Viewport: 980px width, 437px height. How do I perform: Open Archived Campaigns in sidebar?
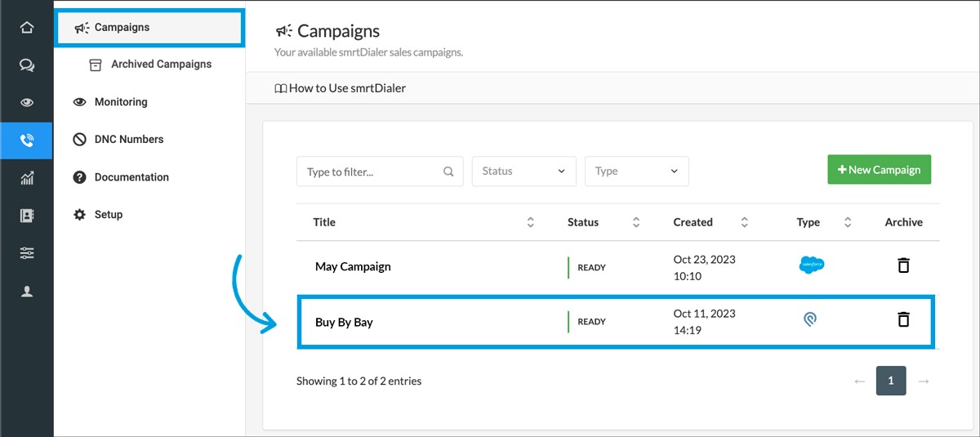[161, 65]
